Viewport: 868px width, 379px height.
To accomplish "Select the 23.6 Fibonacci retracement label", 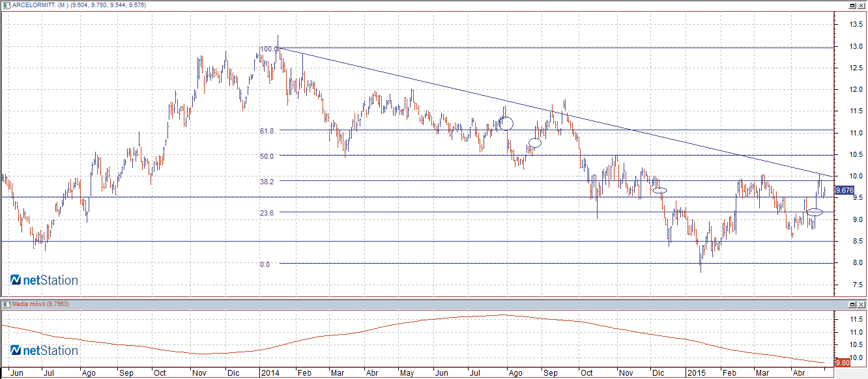I will (x=266, y=213).
